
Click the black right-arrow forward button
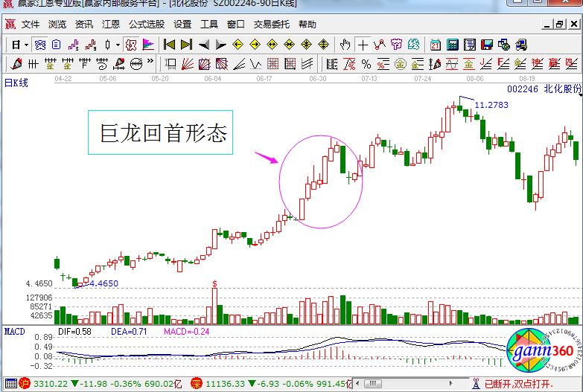coord(221,45)
